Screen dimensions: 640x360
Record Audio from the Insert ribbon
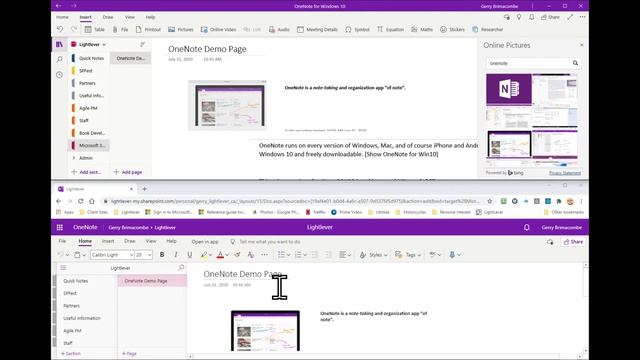(279, 29)
